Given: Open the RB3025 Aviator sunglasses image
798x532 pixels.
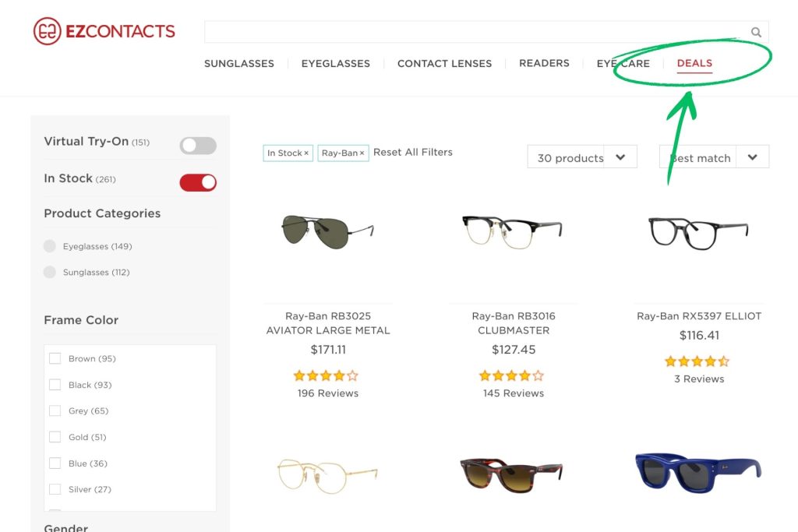Looking at the screenshot, I should click(328, 231).
